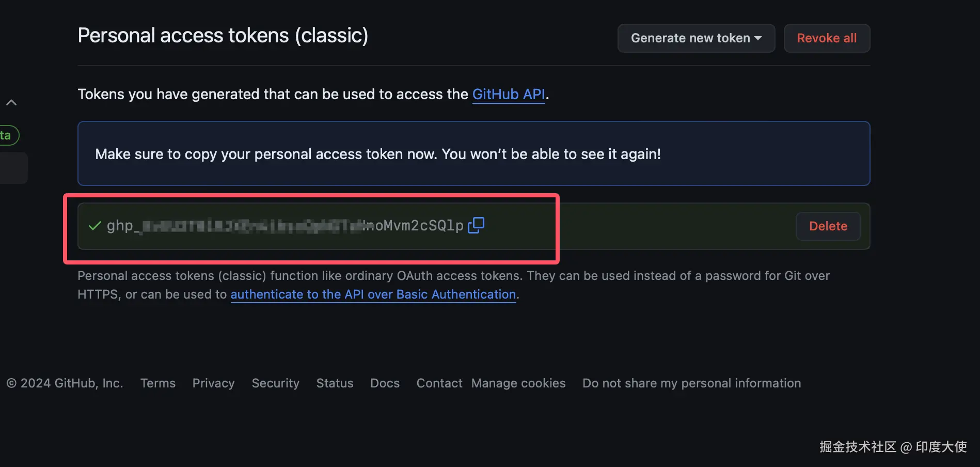Go to the Security footer link
The width and height of the screenshot is (980, 467).
tap(275, 383)
